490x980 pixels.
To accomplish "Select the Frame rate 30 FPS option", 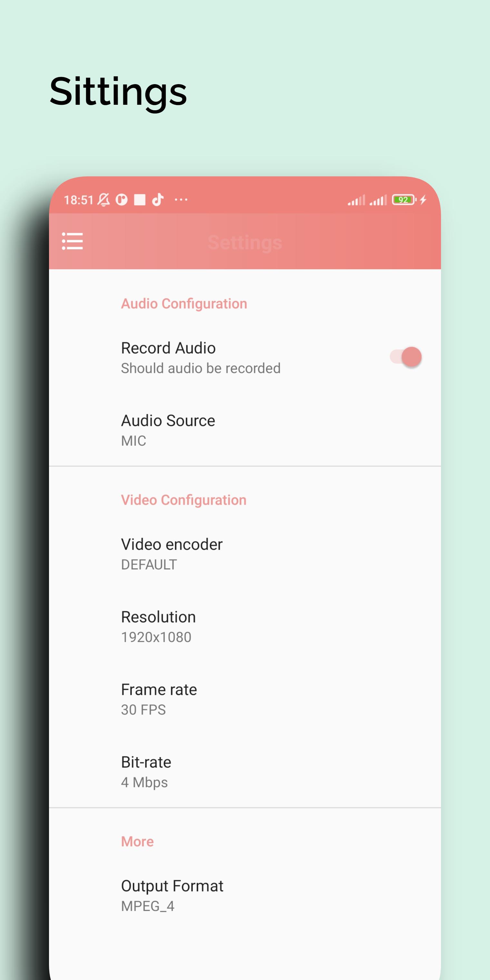I will coord(245,699).
